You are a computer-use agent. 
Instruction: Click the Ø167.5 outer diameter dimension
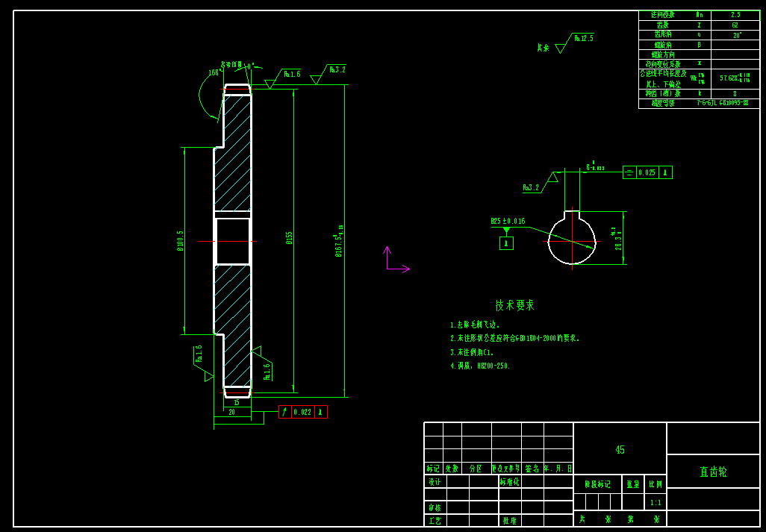click(x=339, y=240)
